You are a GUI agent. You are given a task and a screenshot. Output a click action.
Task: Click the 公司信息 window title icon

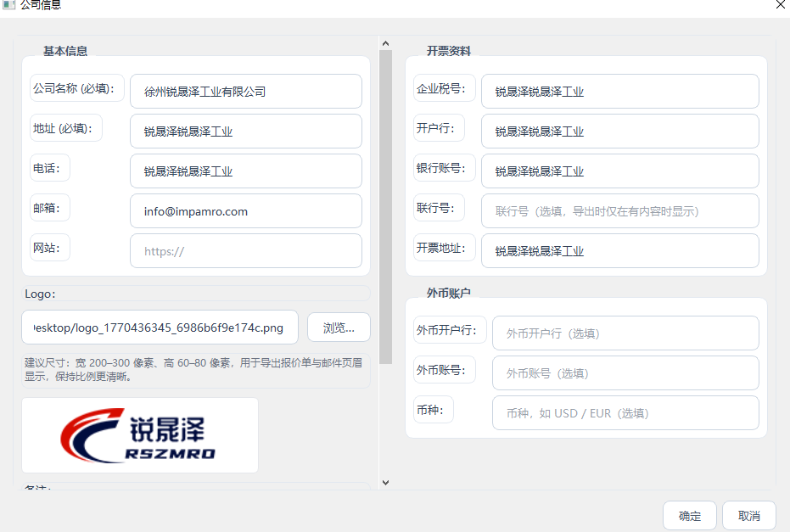(x=8, y=4)
